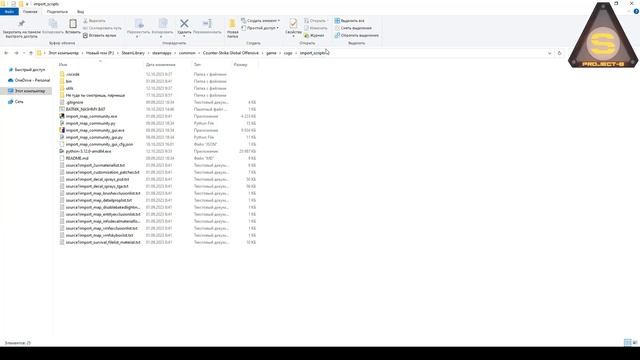This screenshot has width=640, height=360.
Task: Open the Файл menu tab
Action: [9, 12]
